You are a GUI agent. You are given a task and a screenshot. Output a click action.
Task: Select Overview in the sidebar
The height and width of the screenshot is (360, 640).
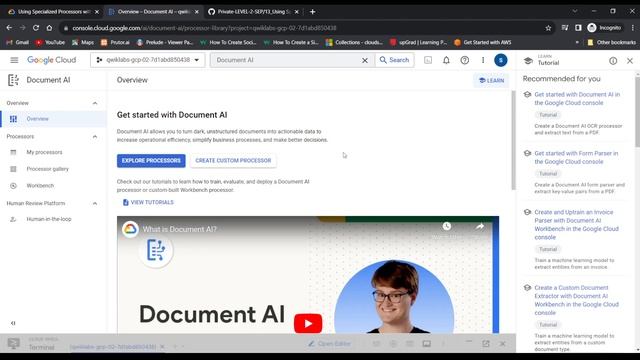click(53, 119)
